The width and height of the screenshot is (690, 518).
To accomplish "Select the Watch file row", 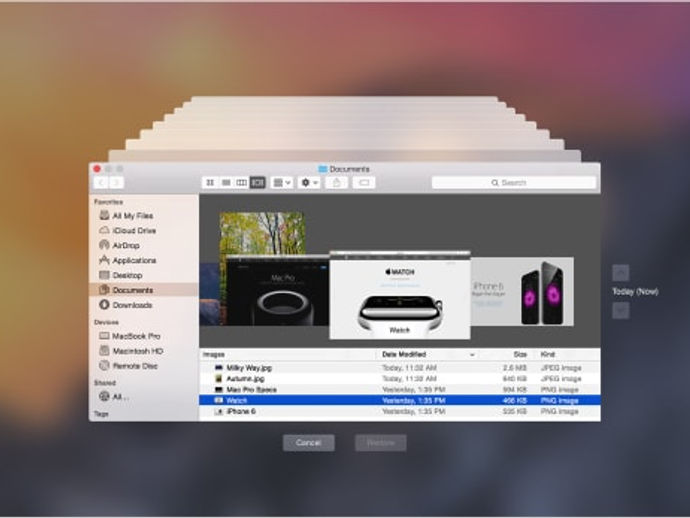I will click(400, 401).
